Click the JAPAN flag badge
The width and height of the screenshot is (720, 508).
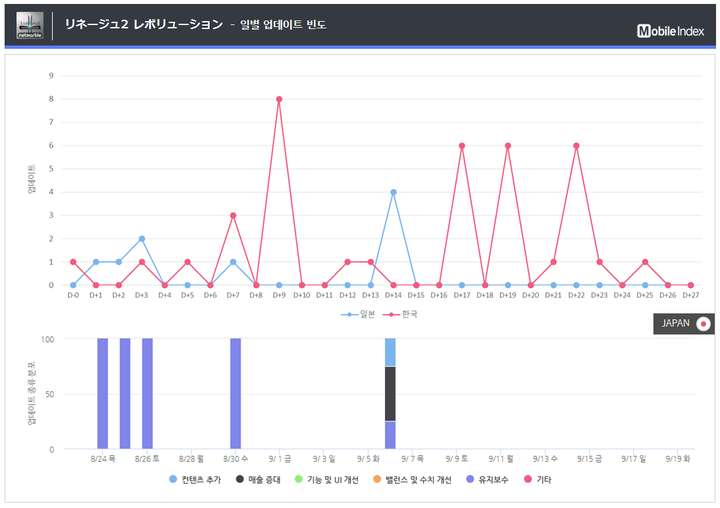(683, 324)
